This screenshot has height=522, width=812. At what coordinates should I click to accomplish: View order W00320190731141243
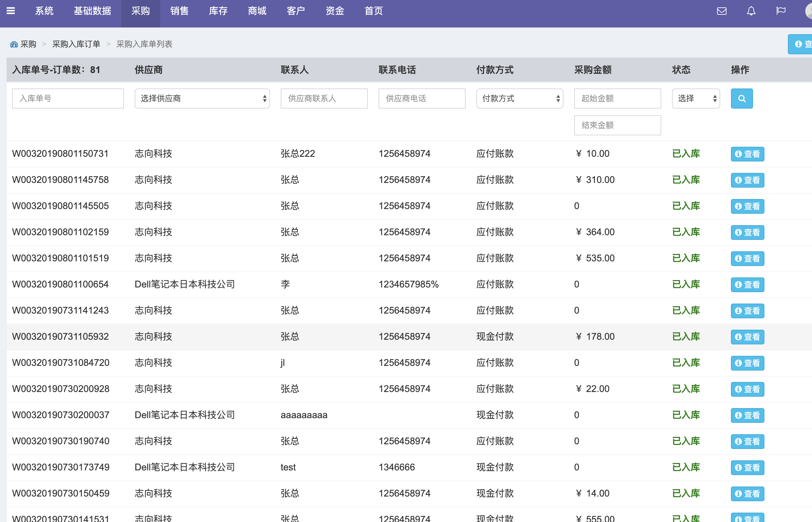748,311
